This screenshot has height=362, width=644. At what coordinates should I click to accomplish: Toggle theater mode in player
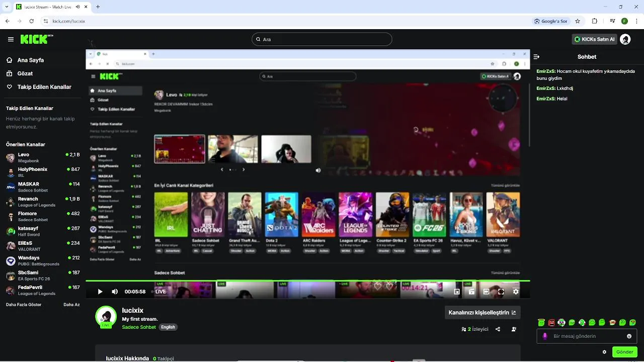486,292
